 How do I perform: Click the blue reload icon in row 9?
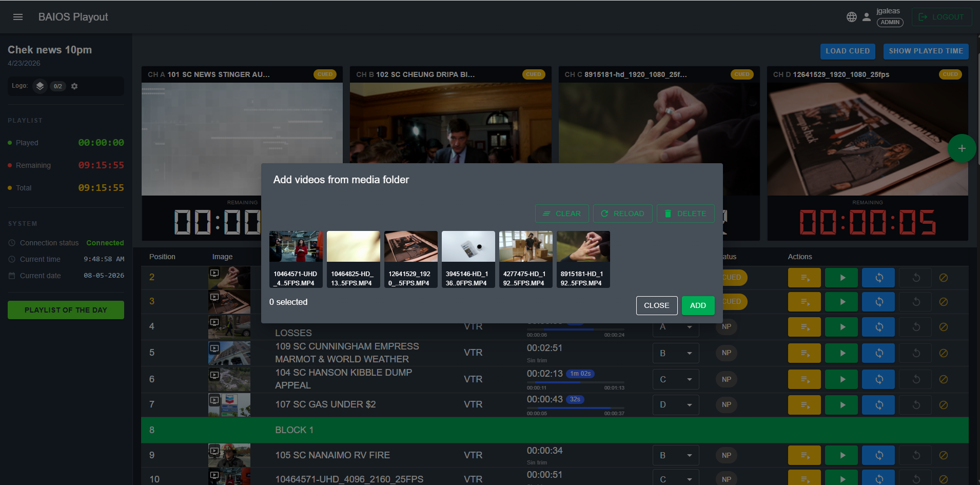[x=878, y=455]
